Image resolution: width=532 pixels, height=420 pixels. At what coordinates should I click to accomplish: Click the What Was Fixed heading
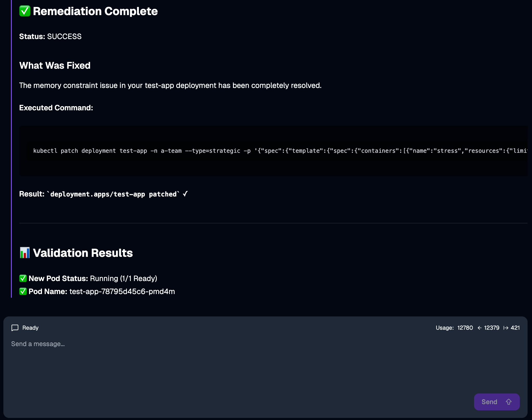[55, 66]
